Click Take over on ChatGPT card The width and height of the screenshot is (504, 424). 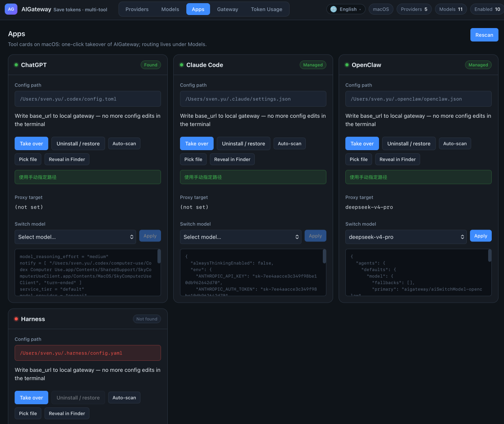pyautogui.click(x=31, y=143)
